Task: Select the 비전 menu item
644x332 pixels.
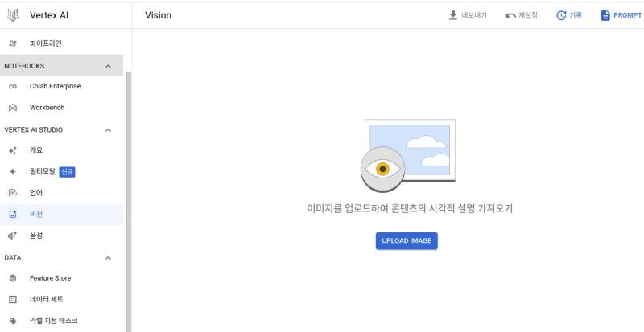Action: pyautogui.click(x=62, y=214)
